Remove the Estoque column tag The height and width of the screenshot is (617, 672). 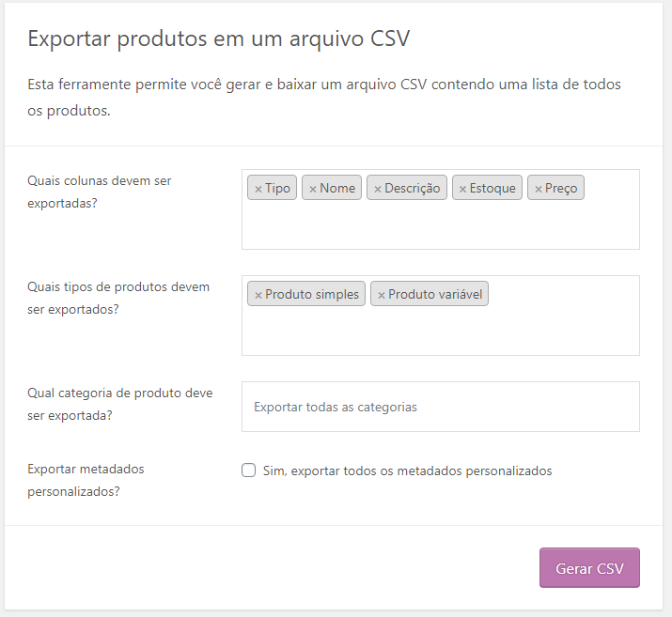coord(462,189)
